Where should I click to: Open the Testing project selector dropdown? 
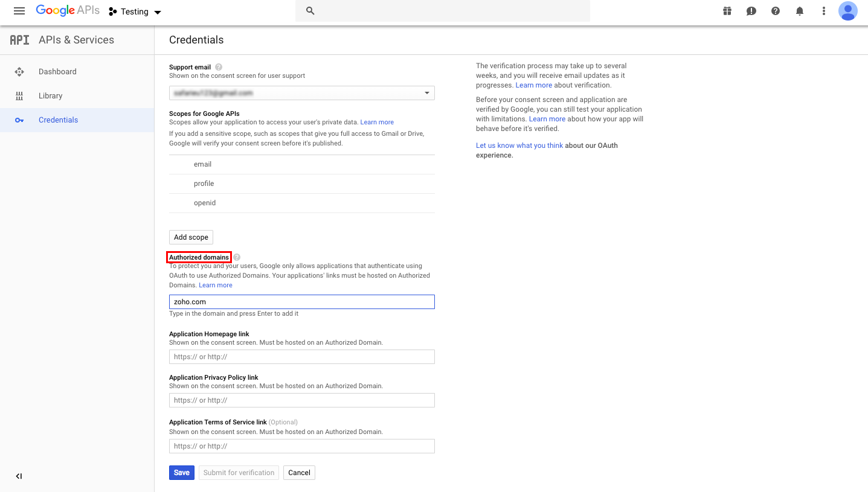pyautogui.click(x=135, y=11)
